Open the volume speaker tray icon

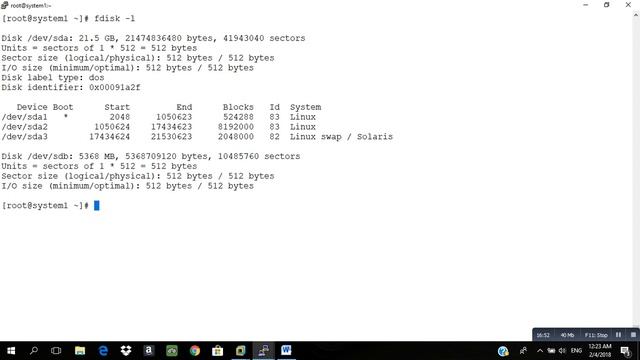pyautogui.click(x=562, y=351)
